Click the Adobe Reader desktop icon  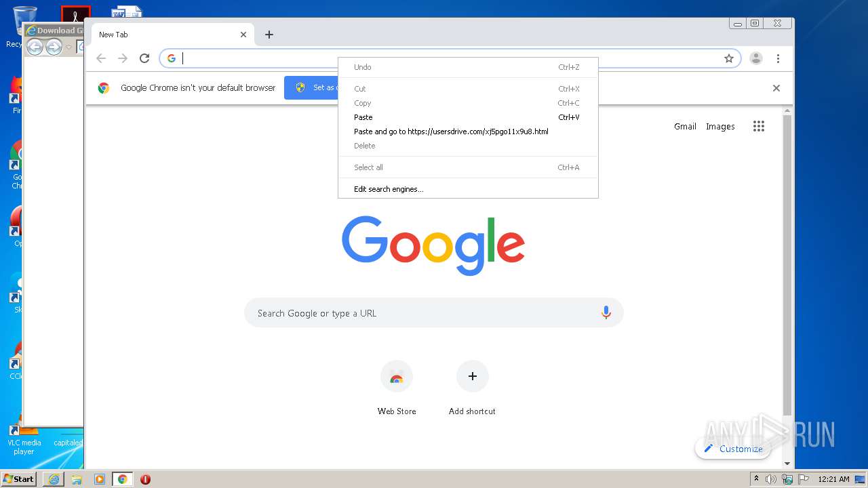pos(76,14)
